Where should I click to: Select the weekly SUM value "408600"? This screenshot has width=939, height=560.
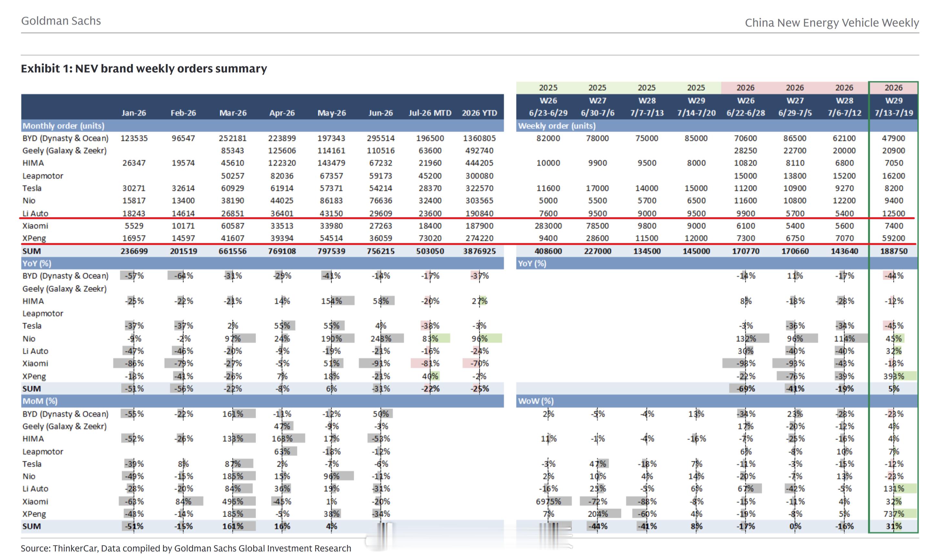coord(548,251)
